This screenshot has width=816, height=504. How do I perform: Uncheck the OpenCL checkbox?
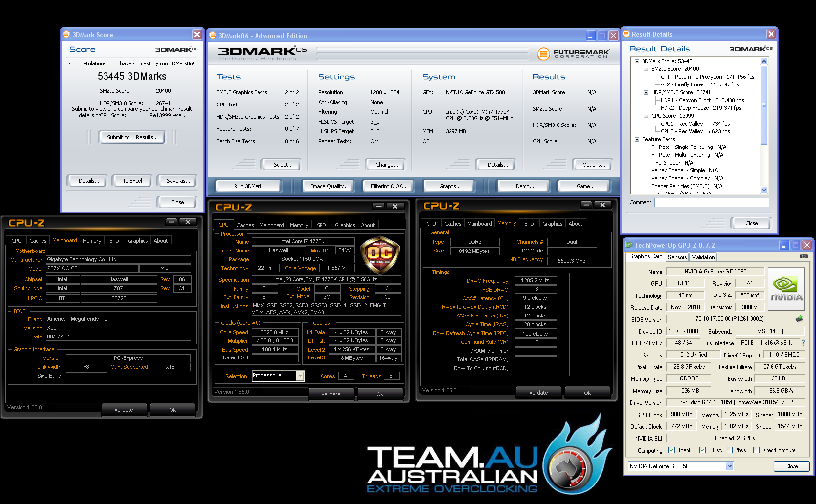click(x=671, y=450)
